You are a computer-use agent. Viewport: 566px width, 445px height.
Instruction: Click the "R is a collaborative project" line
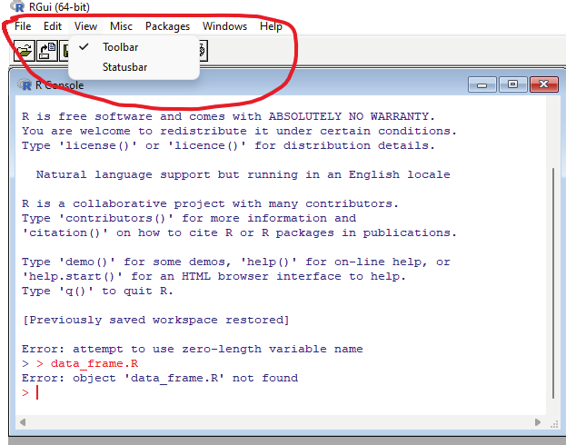[x=210, y=204]
